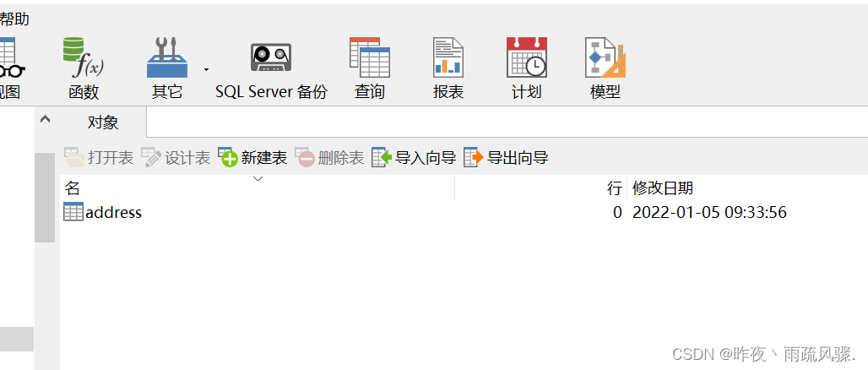Open the 查询 toolbar icon

point(370,68)
